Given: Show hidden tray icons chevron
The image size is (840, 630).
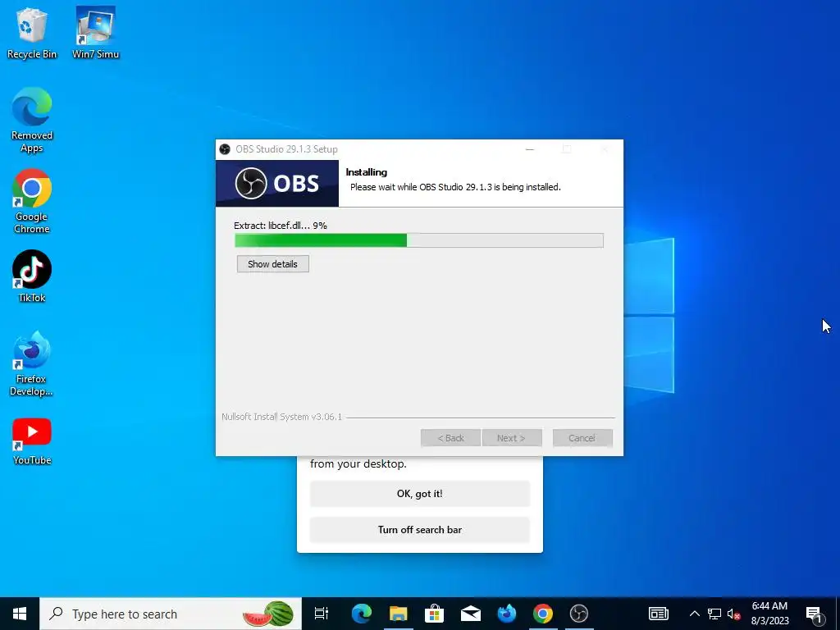Looking at the screenshot, I should 694,614.
